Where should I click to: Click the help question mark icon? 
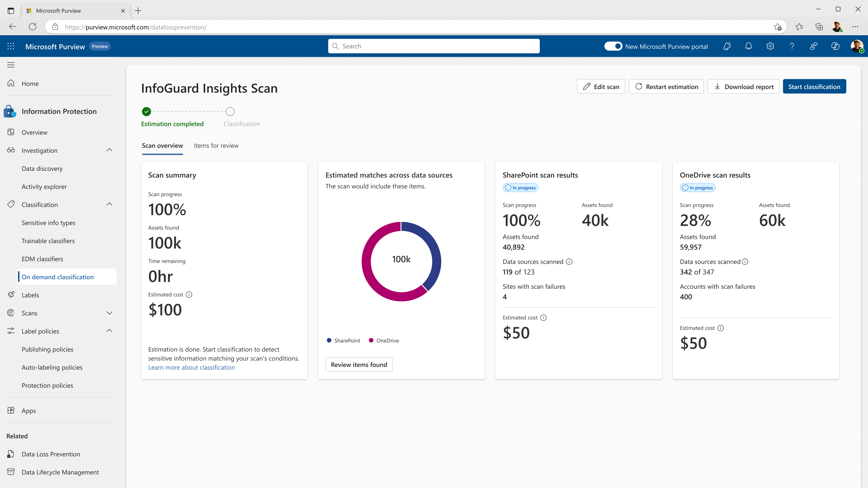[x=792, y=46]
